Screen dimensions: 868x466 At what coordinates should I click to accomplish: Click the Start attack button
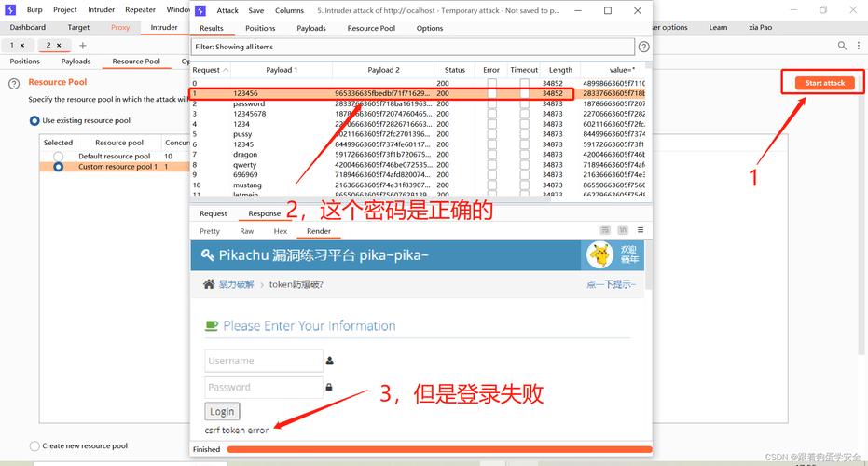pyautogui.click(x=825, y=83)
